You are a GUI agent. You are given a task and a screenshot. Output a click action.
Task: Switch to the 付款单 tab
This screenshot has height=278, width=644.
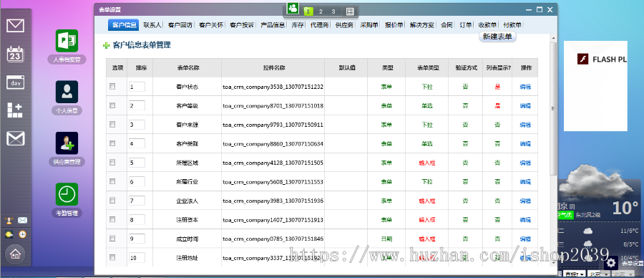(512, 25)
